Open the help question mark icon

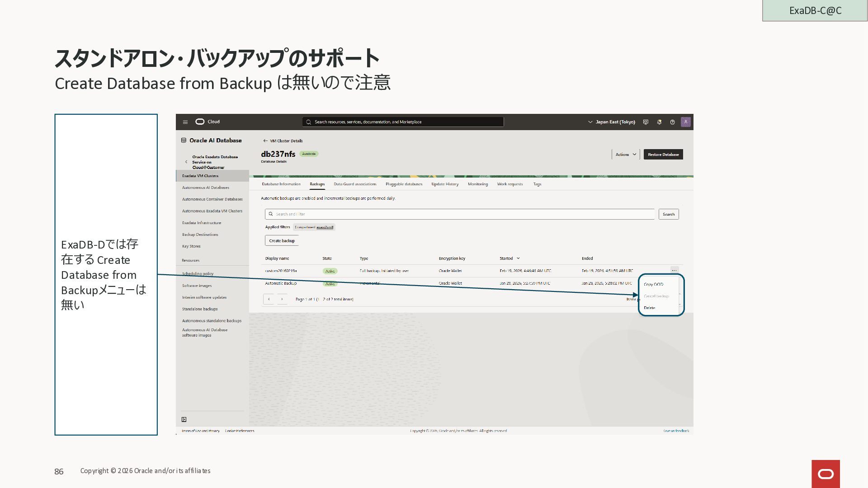[672, 122]
